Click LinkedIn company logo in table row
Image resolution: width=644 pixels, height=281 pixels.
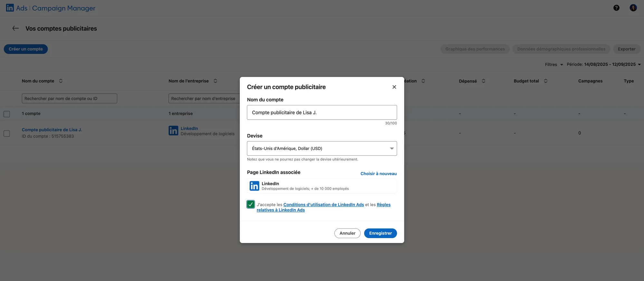click(x=173, y=131)
